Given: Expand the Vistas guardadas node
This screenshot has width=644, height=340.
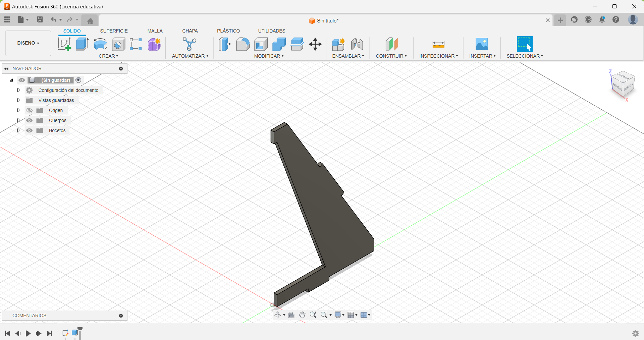Looking at the screenshot, I should 18,100.
